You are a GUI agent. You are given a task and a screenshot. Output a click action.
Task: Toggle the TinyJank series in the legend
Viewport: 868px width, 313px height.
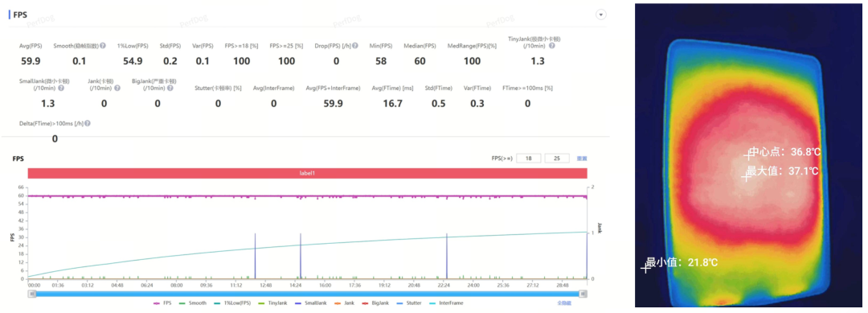tap(272, 303)
